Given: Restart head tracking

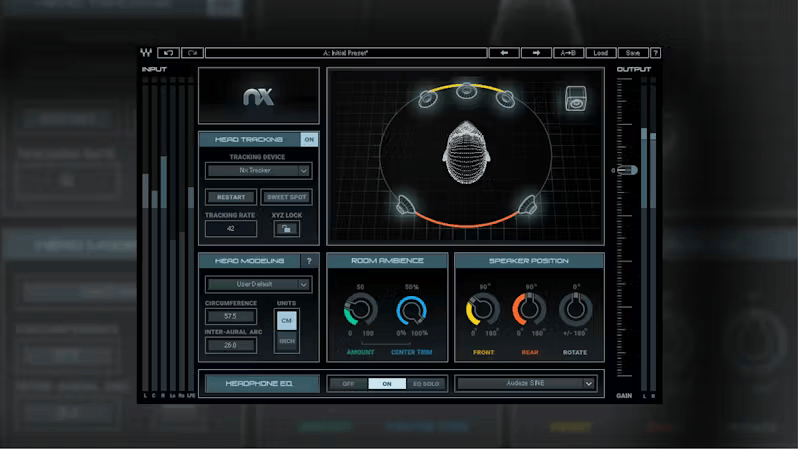Looking at the screenshot, I should coord(231,197).
